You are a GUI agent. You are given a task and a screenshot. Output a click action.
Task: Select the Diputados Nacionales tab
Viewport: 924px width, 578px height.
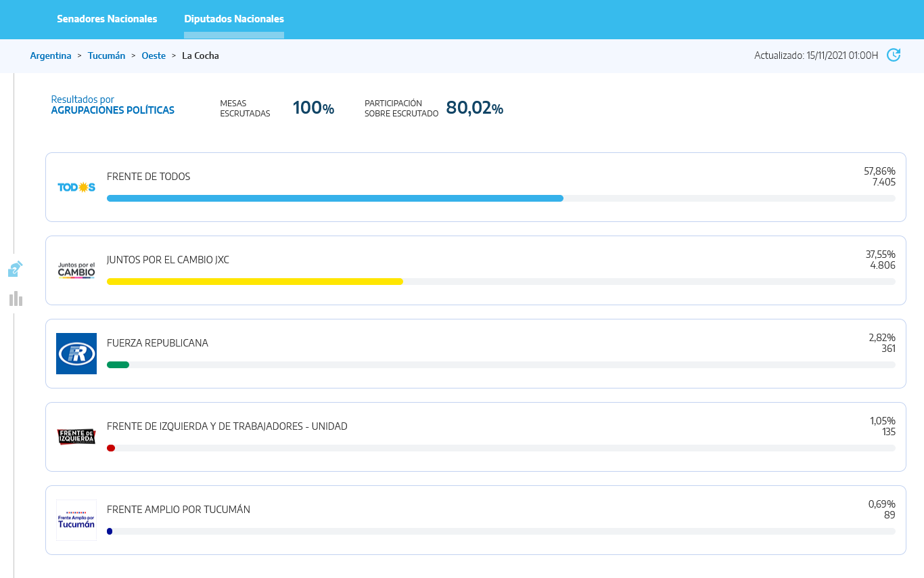pyautogui.click(x=234, y=19)
